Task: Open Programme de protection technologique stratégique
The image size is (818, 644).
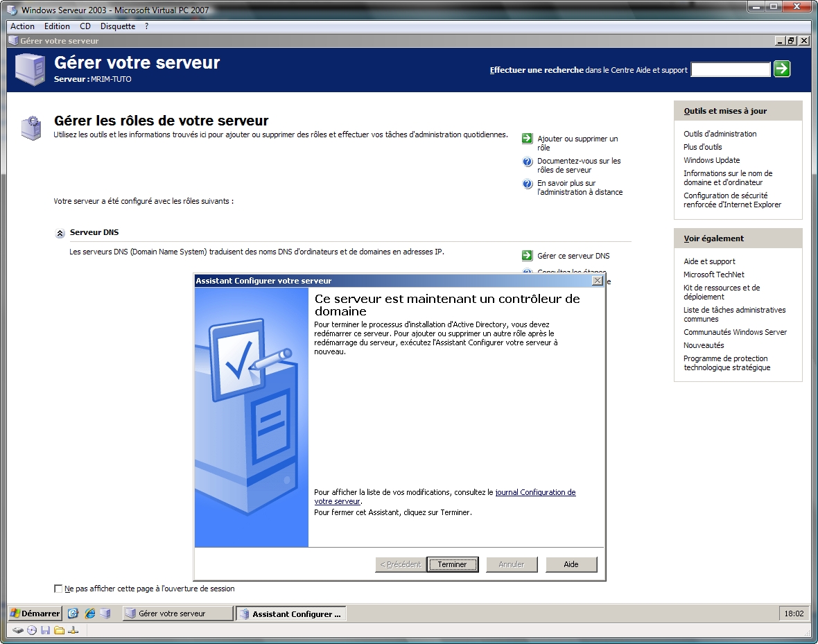Action: click(x=726, y=363)
